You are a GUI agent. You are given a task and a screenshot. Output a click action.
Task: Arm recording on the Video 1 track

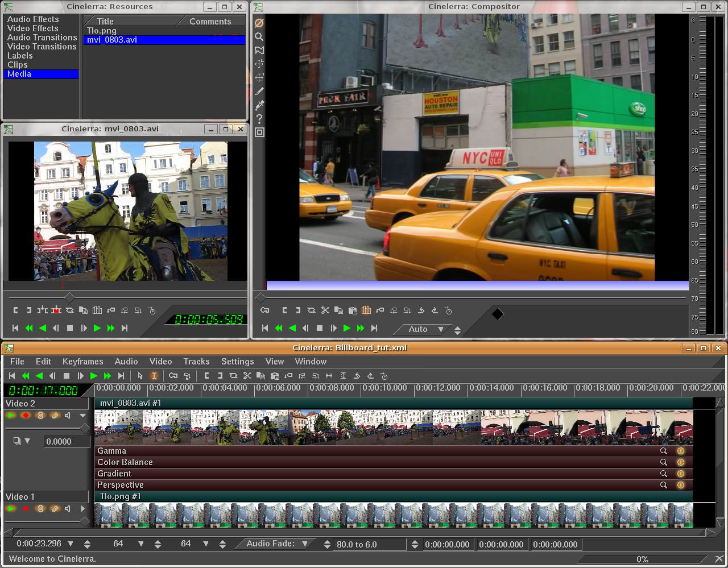(x=25, y=508)
